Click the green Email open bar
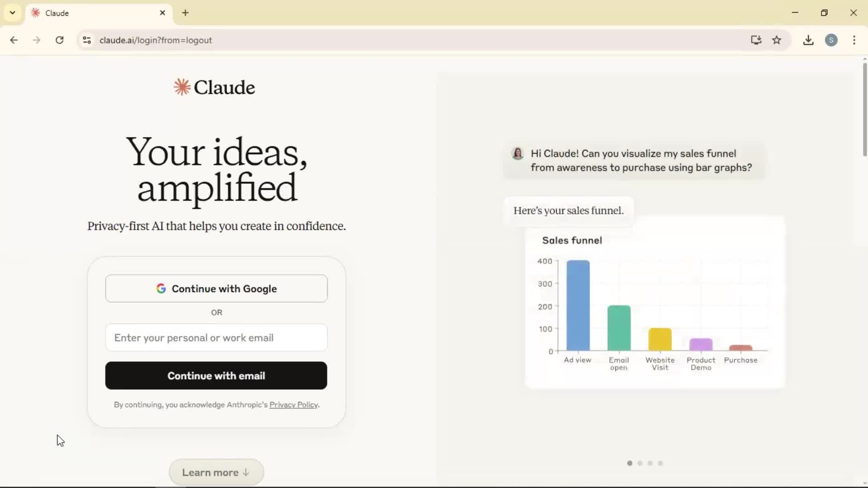The width and height of the screenshot is (868, 488). (x=619, y=328)
